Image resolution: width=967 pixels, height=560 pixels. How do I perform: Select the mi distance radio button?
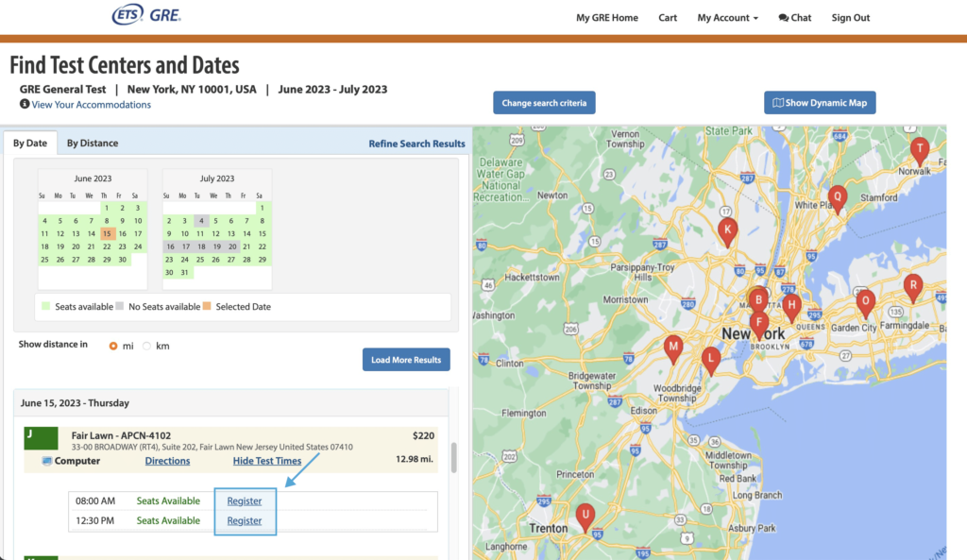coord(113,347)
